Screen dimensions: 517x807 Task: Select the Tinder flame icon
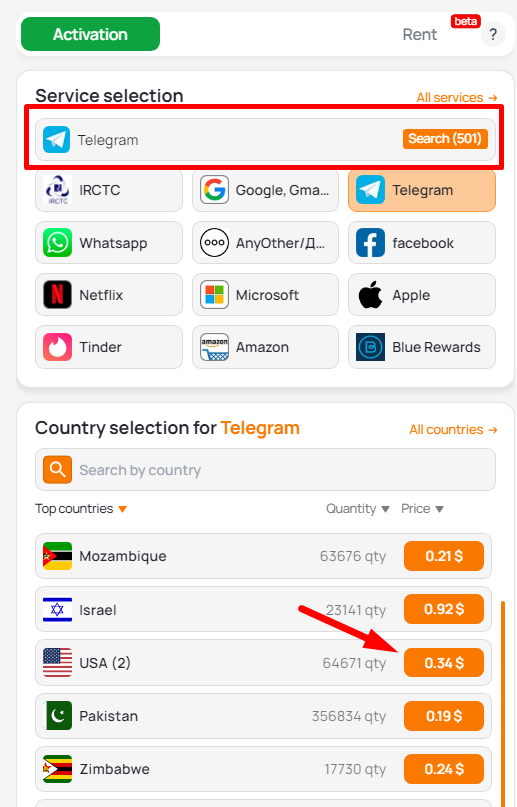pyautogui.click(x=58, y=347)
